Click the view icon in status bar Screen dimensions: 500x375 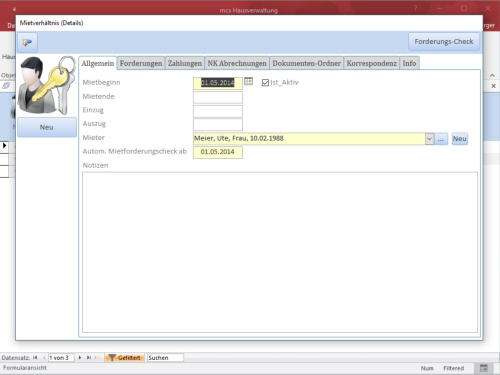tap(484, 368)
